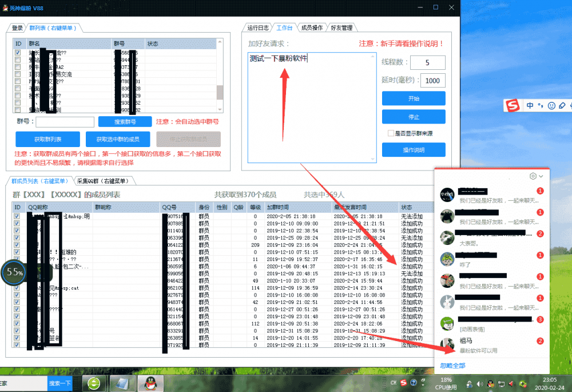Click the Sogou S logo on the floating input bar
The height and width of the screenshot is (392, 572).
[513, 105]
